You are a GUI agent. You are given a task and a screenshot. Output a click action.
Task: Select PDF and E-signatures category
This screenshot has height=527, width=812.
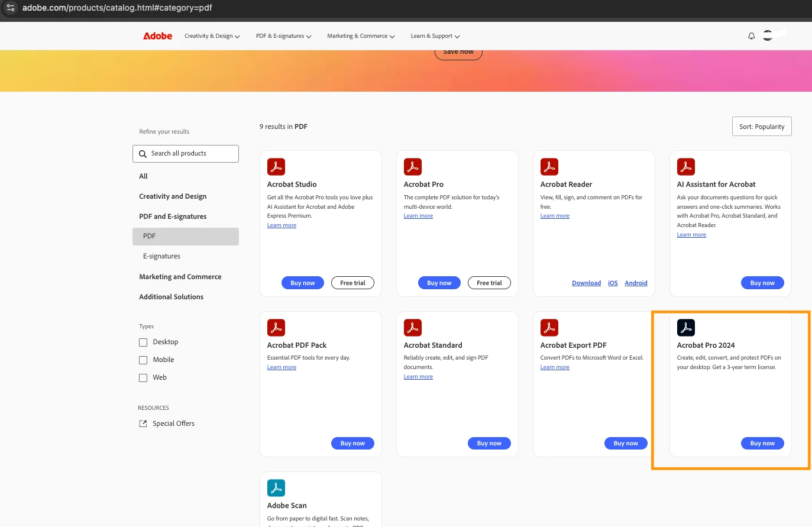tap(173, 216)
